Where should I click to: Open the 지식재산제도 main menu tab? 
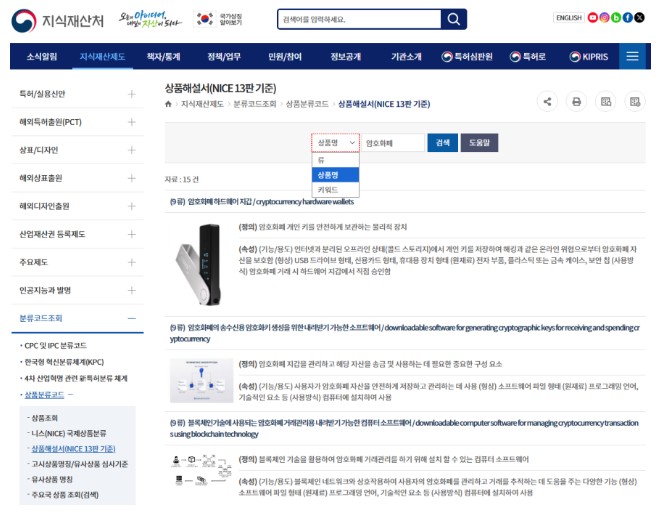(x=102, y=57)
